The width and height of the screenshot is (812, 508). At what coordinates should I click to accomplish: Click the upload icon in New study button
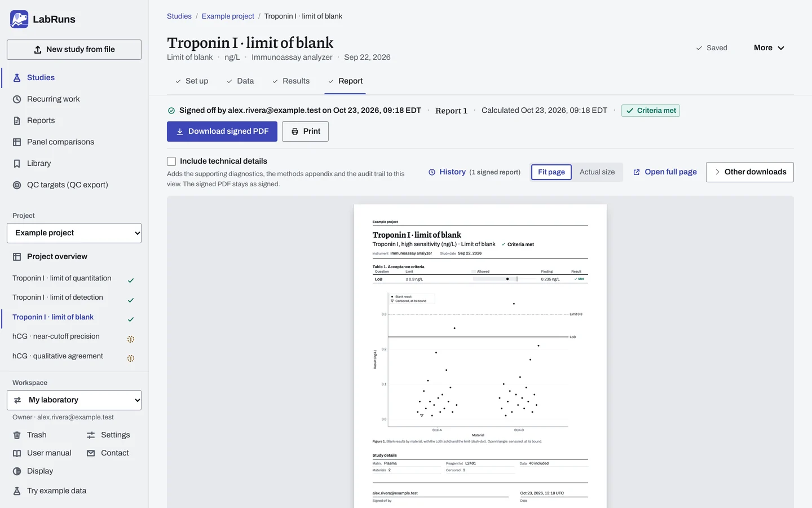[x=38, y=50]
